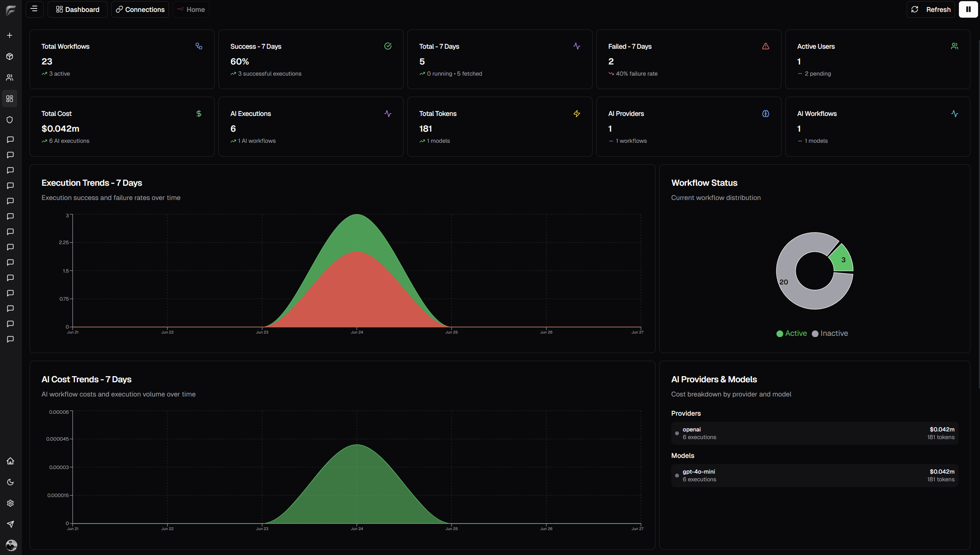The height and width of the screenshot is (555, 980).
Task: Pause auto-refresh with the pause button
Action: pyautogui.click(x=968, y=9)
